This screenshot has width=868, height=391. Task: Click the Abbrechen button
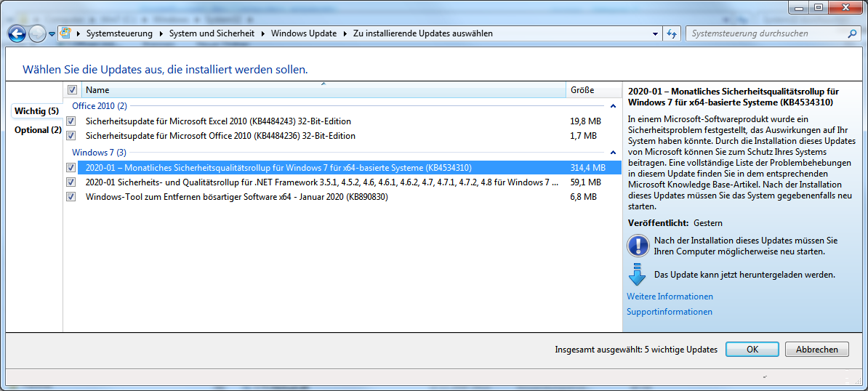[816, 350]
